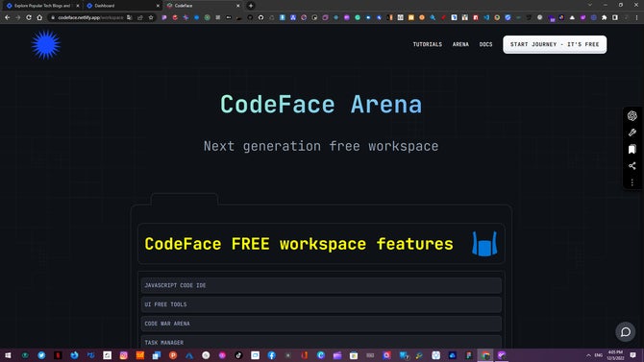
Task: Open the Tutorials nav link
Action: point(427,44)
